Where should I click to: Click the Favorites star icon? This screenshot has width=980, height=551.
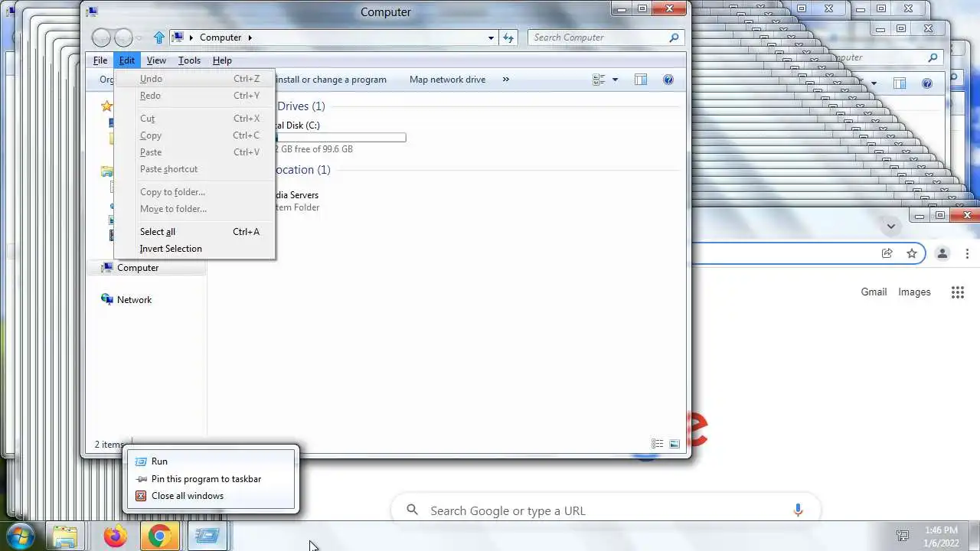click(107, 106)
